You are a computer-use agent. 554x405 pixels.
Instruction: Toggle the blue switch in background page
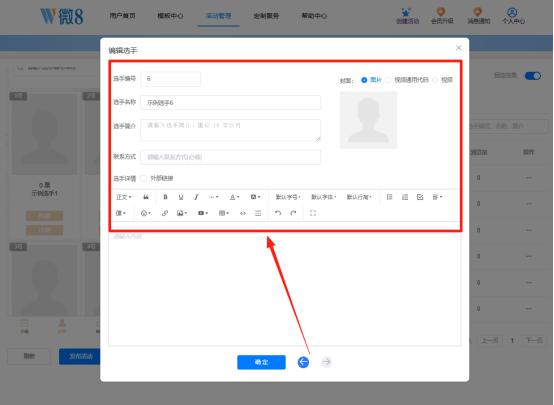tap(533, 76)
